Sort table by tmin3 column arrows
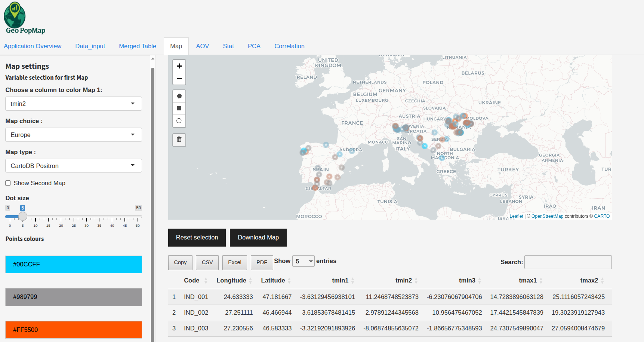The width and height of the screenshot is (644, 342). (480, 281)
